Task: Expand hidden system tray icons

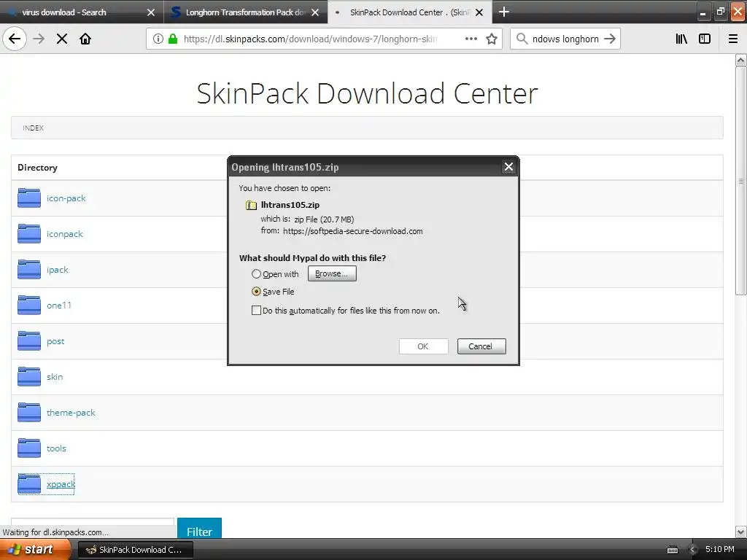Action: [693, 550]
